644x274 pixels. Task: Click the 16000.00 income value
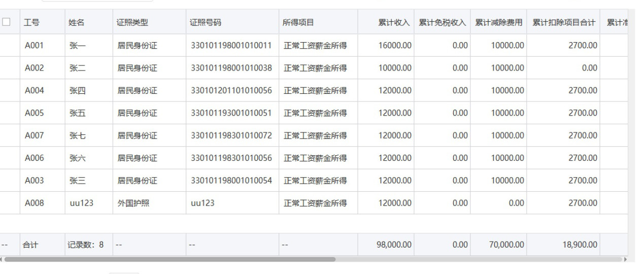[x=395, y=46]
